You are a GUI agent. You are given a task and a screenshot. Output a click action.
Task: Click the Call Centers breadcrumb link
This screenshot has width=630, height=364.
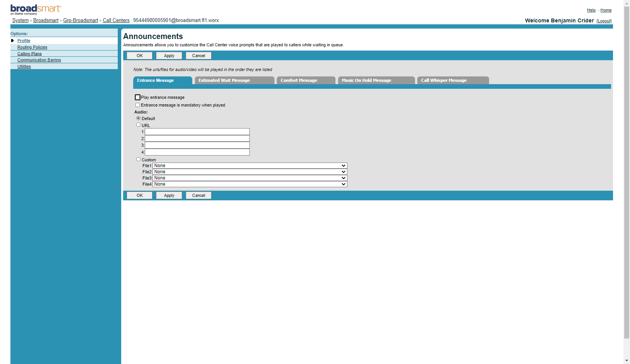(x=116, y=20)
